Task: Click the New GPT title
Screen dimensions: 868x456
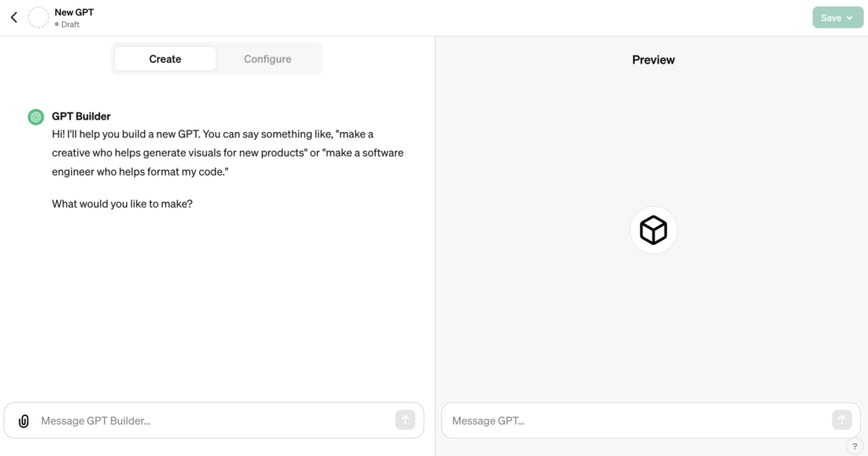Action: [x=75, y=12]
